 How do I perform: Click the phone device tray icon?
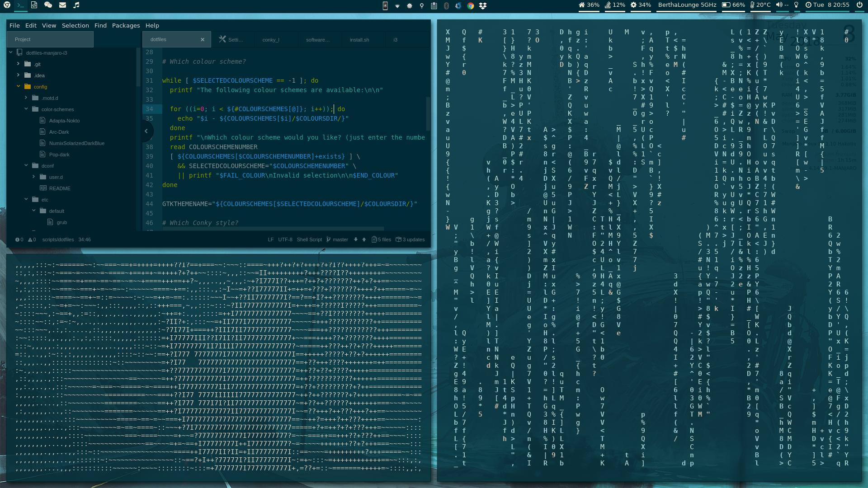(385, 5)
